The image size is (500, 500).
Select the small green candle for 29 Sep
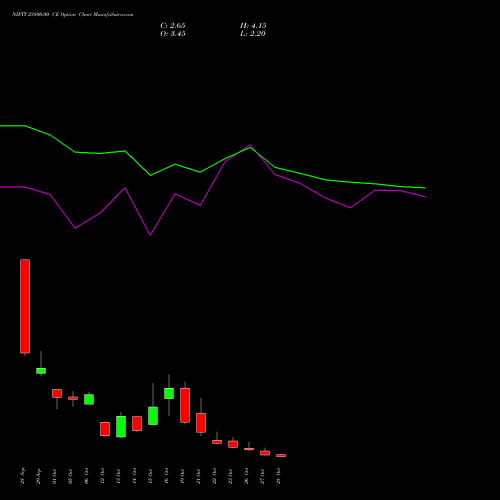pyautogui.click(x=41, y=371)
